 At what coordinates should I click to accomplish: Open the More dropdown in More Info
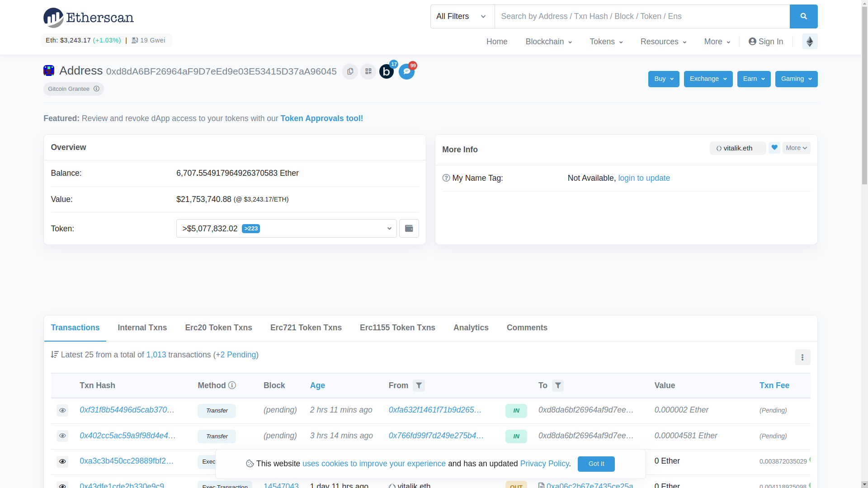[x=796, y=148]
